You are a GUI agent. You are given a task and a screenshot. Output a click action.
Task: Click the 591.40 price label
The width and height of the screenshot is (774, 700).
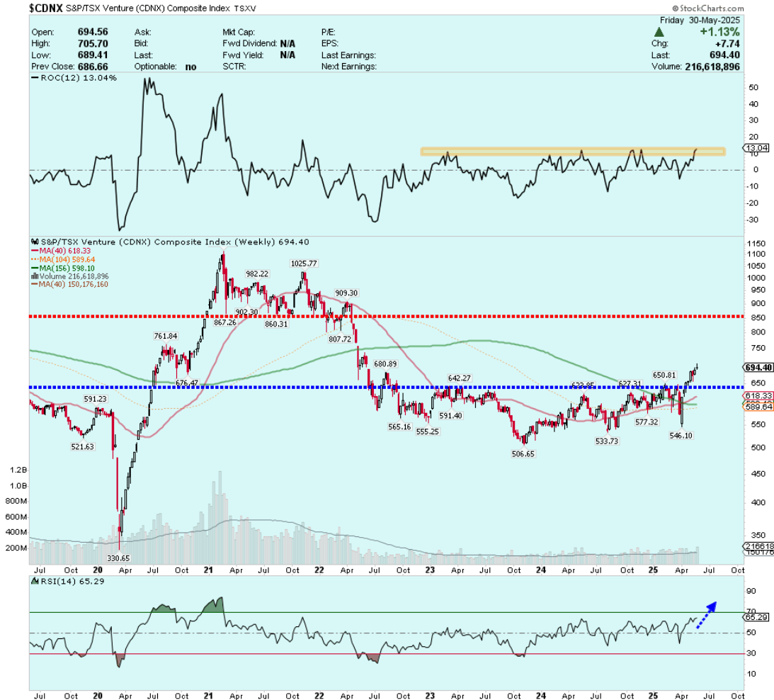tap(450, 415)
